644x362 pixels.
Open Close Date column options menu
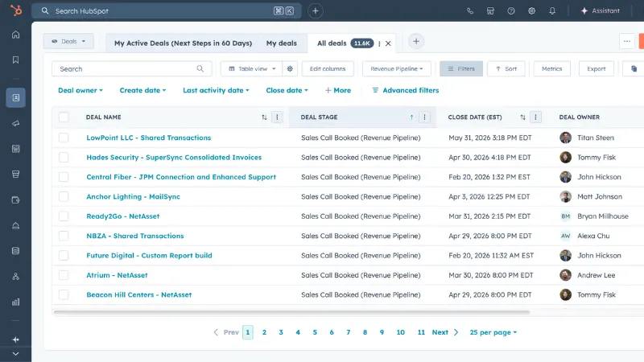coord(535,117)
